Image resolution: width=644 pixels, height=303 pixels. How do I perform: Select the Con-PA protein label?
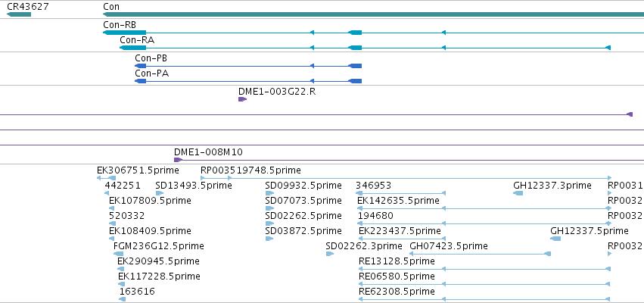point(151,73)
